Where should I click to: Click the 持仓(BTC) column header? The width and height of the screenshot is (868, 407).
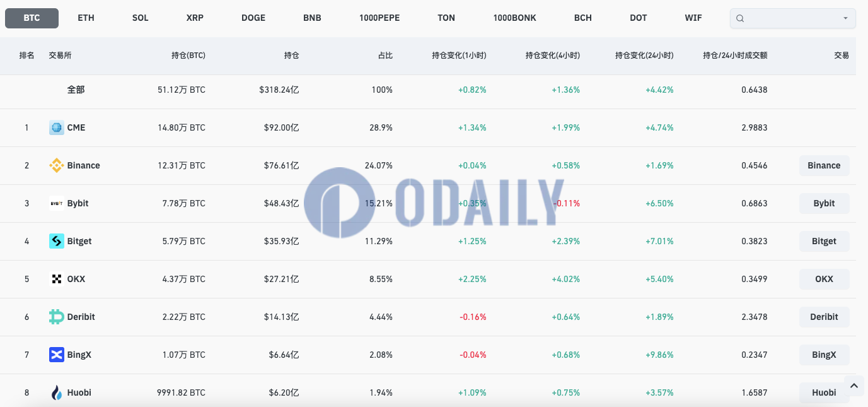(188, 56)
